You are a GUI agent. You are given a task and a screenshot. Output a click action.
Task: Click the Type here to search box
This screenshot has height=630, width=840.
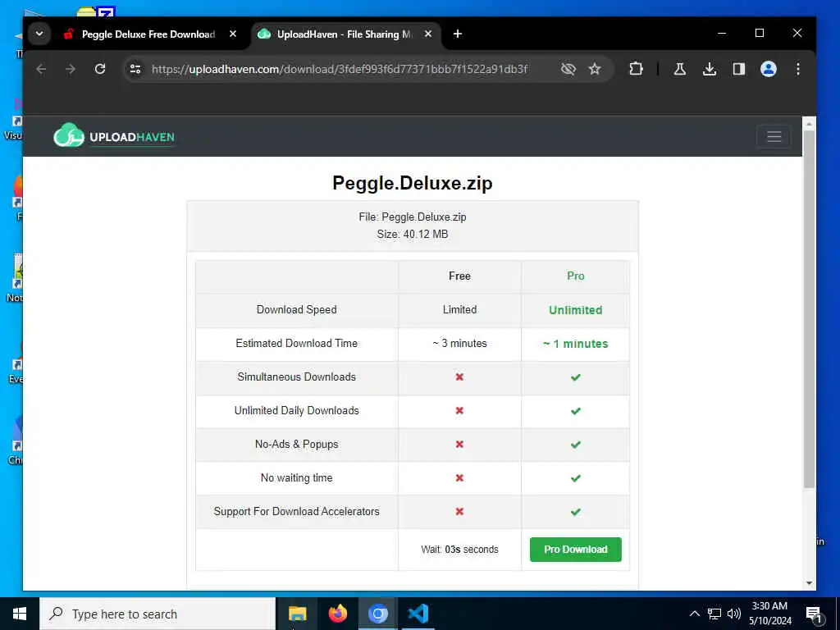(157, 614)
